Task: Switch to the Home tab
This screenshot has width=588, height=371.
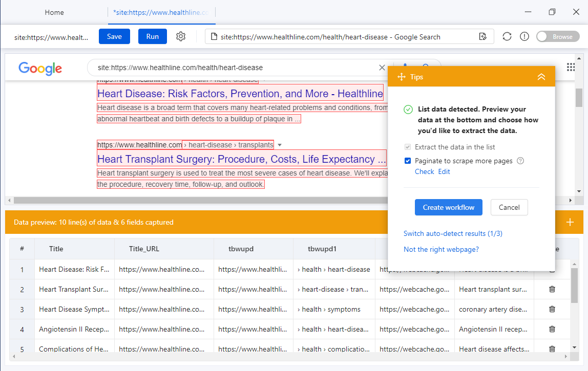Action: tap(54, 12)
